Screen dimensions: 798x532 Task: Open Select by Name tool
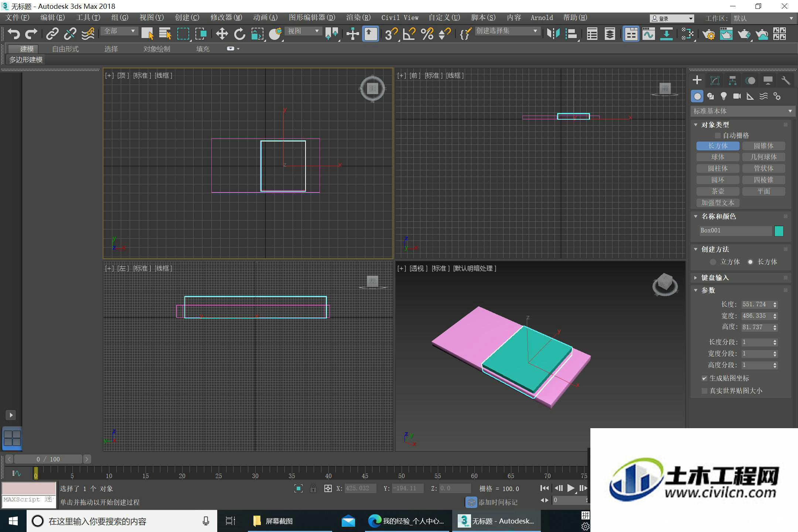pyautogui.click(x=165, y=34)
